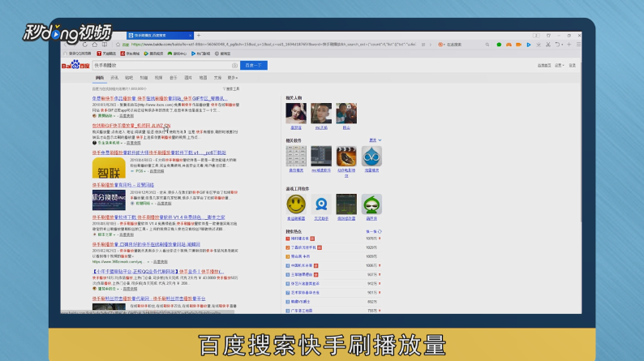Open the first related person's photo
Image resolution: width=644 pixels, height=361 pixels.
tap(297, 113)
